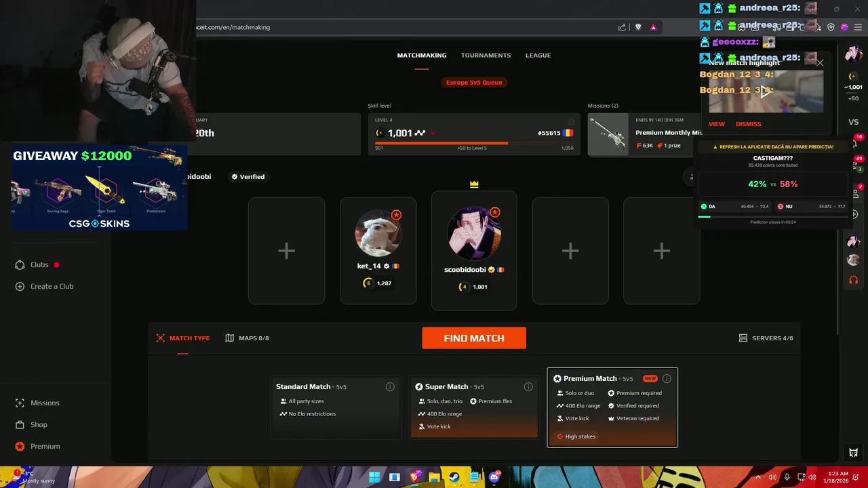Click the rifle mission reward image
The image size is (868, 488).
[x=608, y=134]
